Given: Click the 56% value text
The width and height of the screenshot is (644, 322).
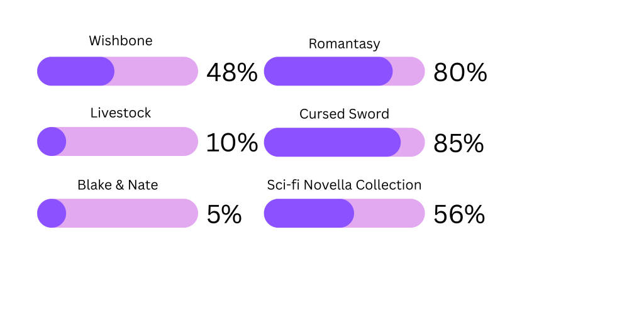Looking at the screenshot, I should (x=459, y=214).
